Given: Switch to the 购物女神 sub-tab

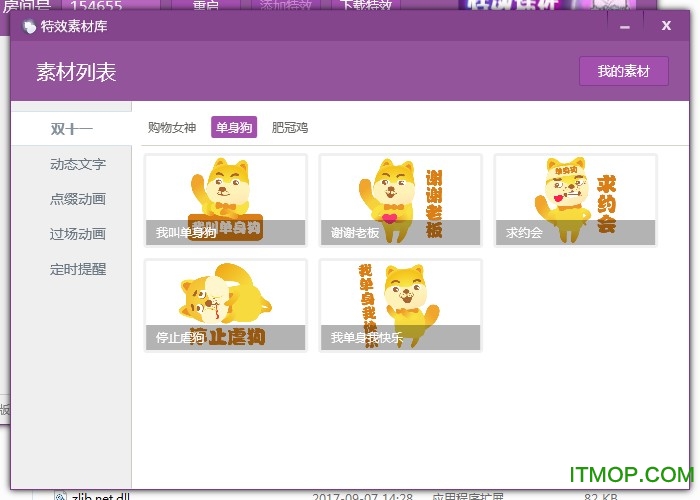Looking at the screenshot, I should 172,128.
